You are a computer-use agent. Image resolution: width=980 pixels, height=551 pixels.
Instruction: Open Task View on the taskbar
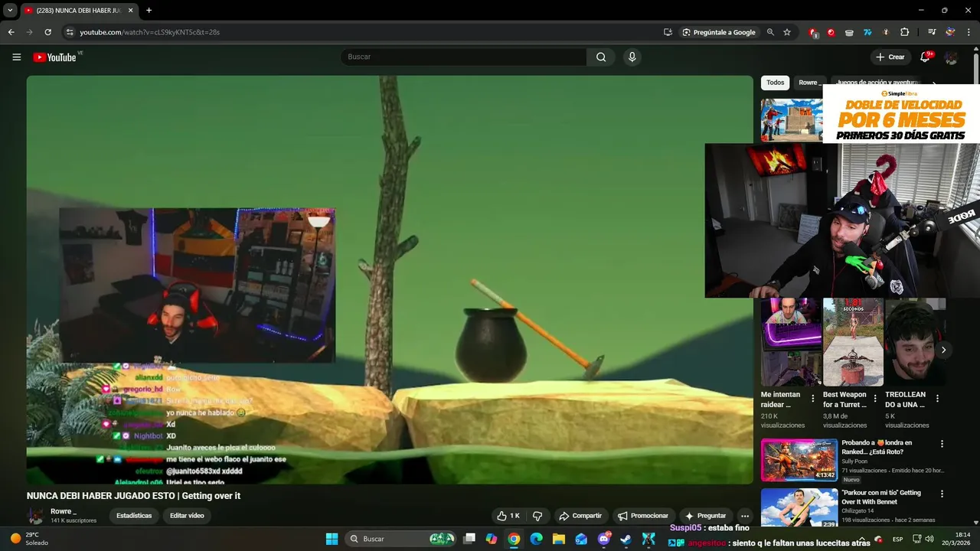point(469,539)
